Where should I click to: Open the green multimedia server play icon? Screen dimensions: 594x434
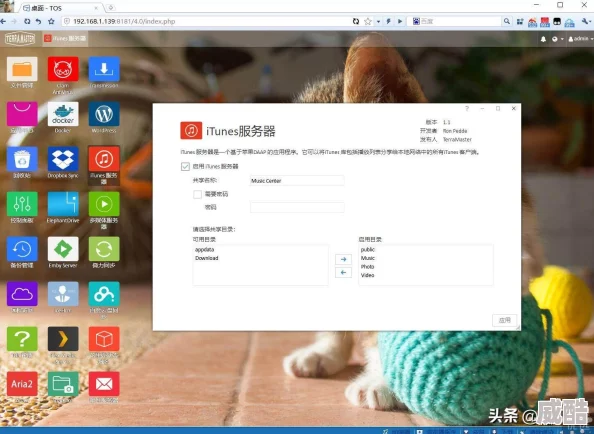pyautogui.click(x=104, y=204)
